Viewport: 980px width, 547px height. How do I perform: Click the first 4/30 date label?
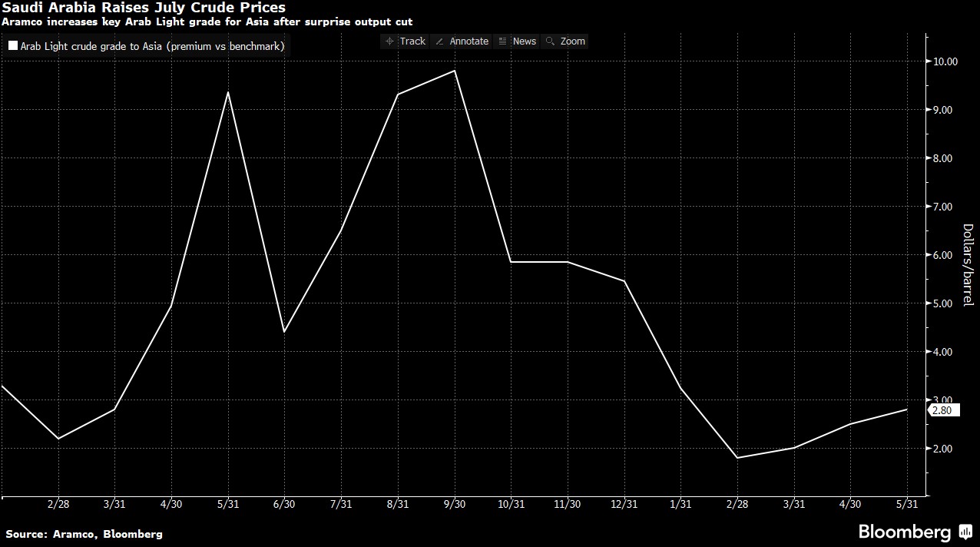click(x=171, y=504)
